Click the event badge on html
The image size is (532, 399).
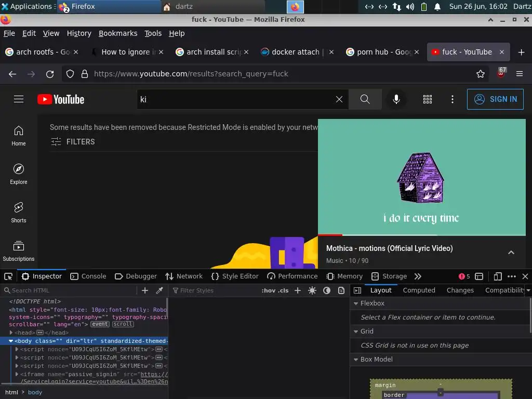(x=100, y=324)
